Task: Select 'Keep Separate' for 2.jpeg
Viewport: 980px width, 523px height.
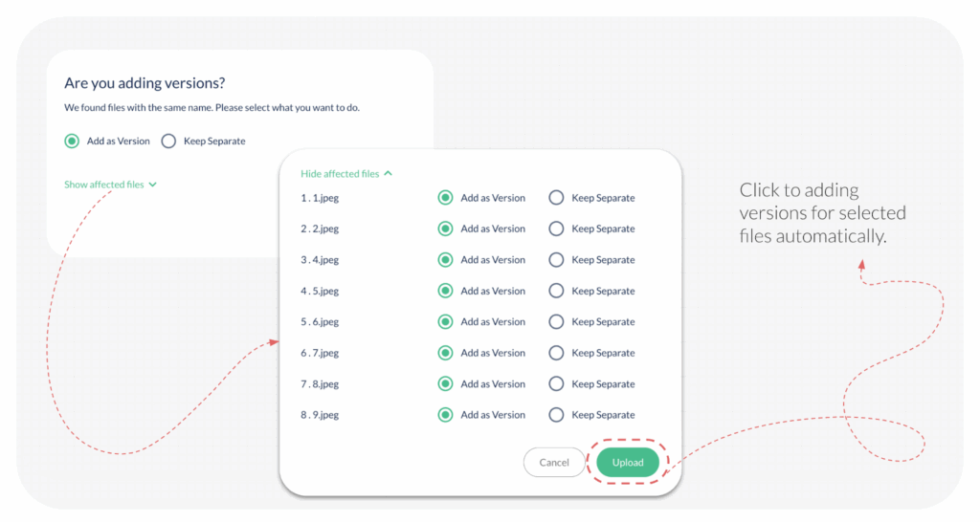Action: coord(556,229)
